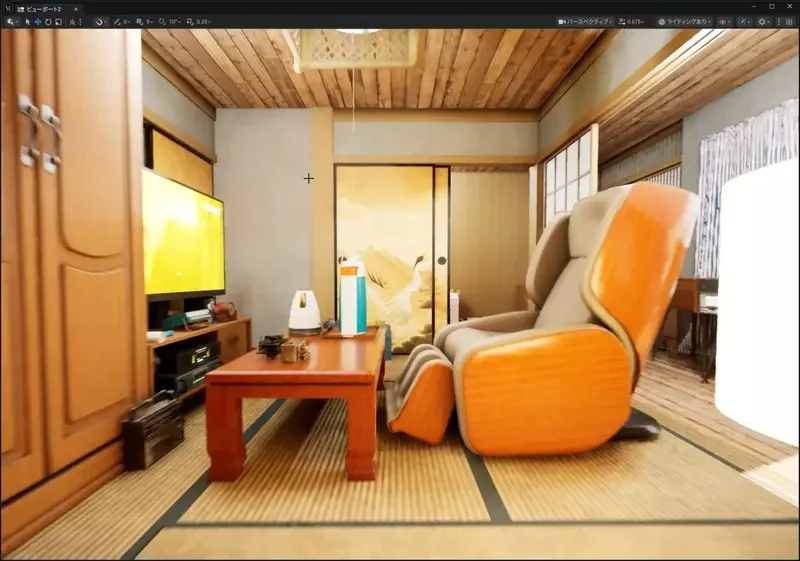Switch to the ビューポート2 tab
Screen dimensions: 800x561
click(43, 9)
